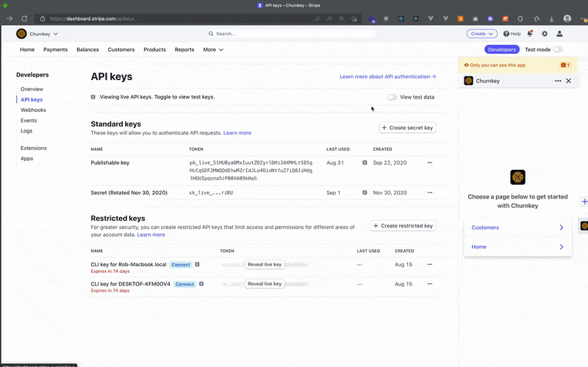This screenshot has height=367, width=588.
Task: Open overflow menu for Secret key row
Action: tap(430, 193)
